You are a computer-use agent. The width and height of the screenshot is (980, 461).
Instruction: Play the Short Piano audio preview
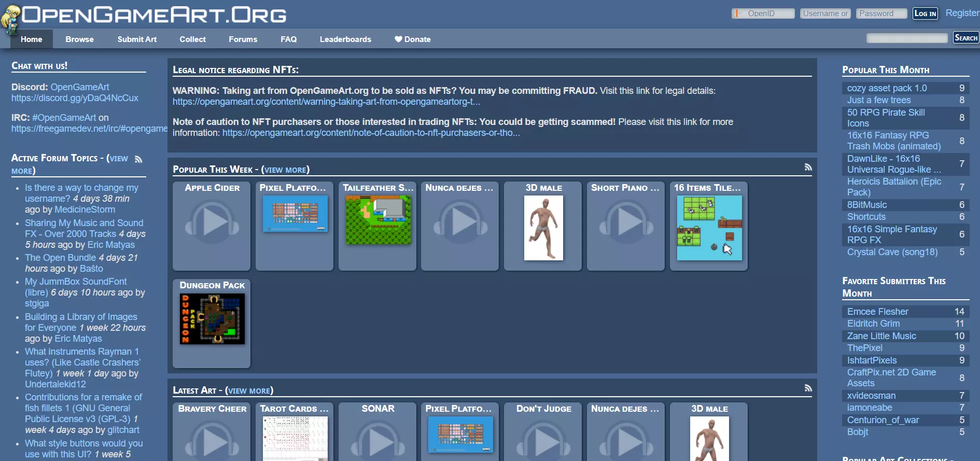click(x=626, y=222)
